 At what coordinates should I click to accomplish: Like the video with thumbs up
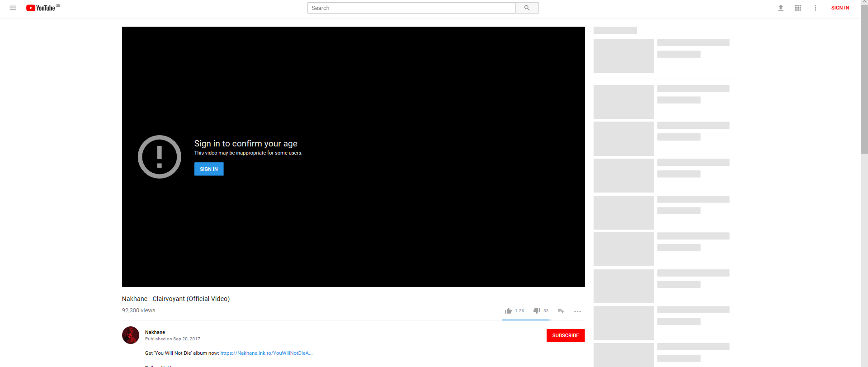(509, 311)
